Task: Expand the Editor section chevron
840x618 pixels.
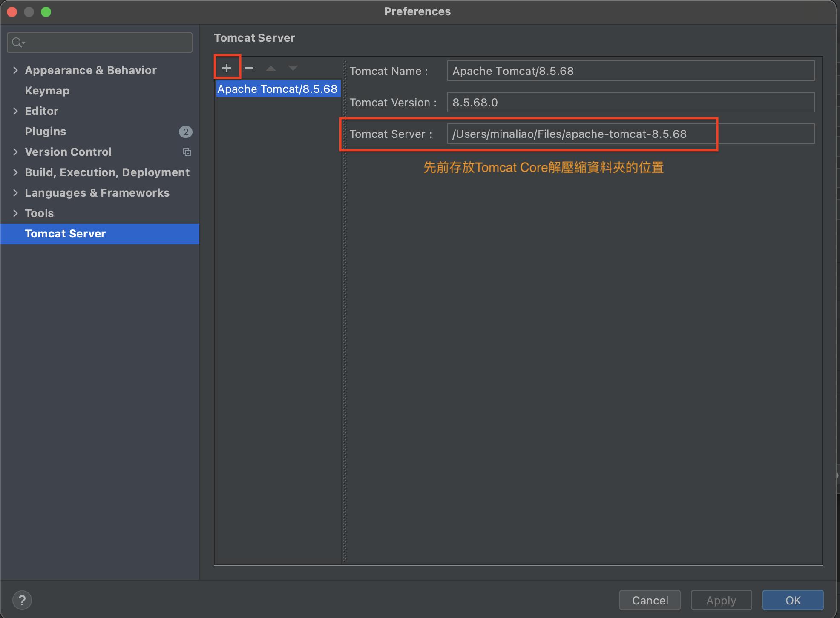Action: point(15,111)
